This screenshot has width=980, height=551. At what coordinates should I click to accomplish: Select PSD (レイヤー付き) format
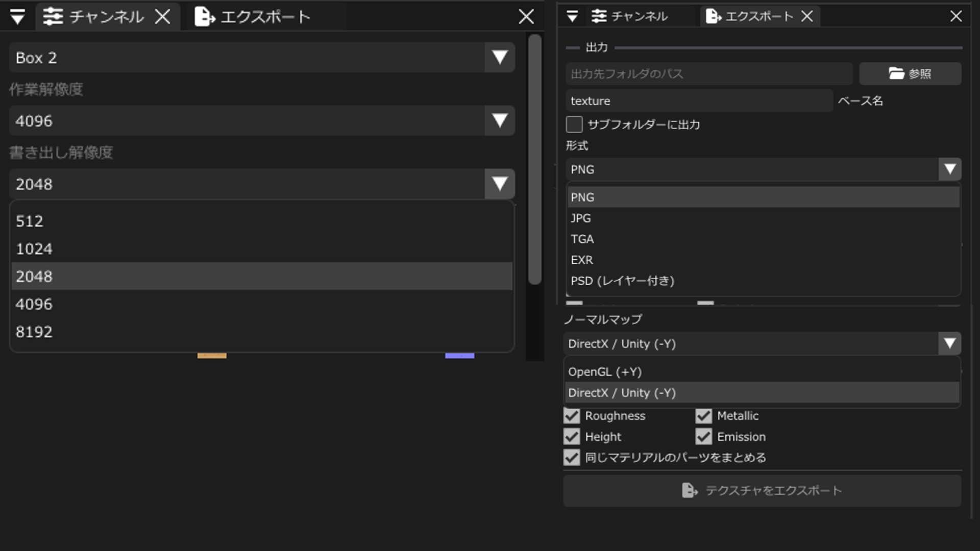click(x=764, y=281)
